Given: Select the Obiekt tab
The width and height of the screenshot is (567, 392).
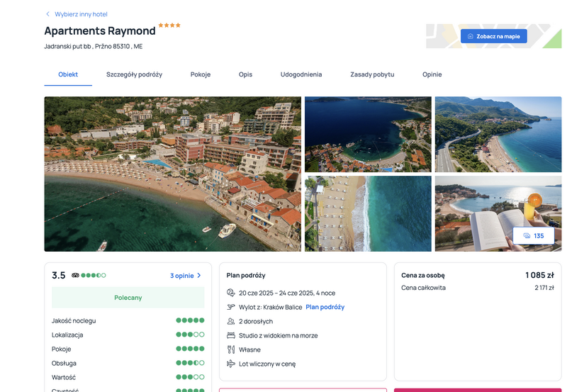Looking at the screenshot, I should pyautogui.click(x=68, y=74).
